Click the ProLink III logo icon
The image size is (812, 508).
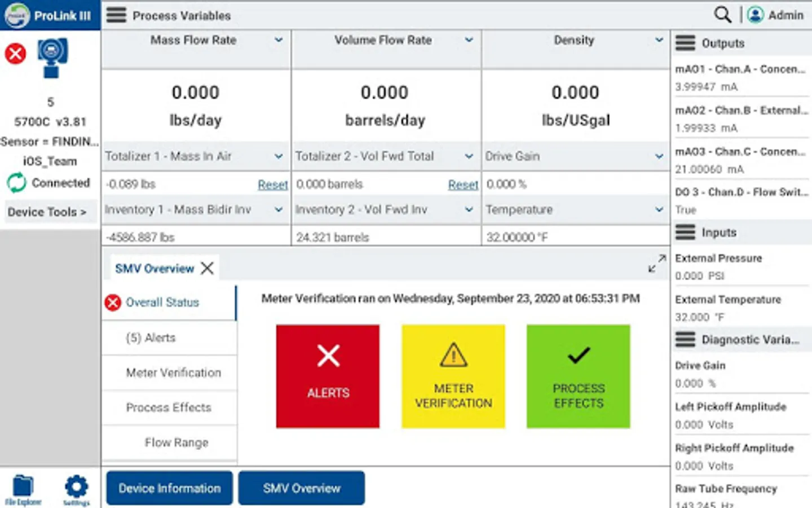16,15
